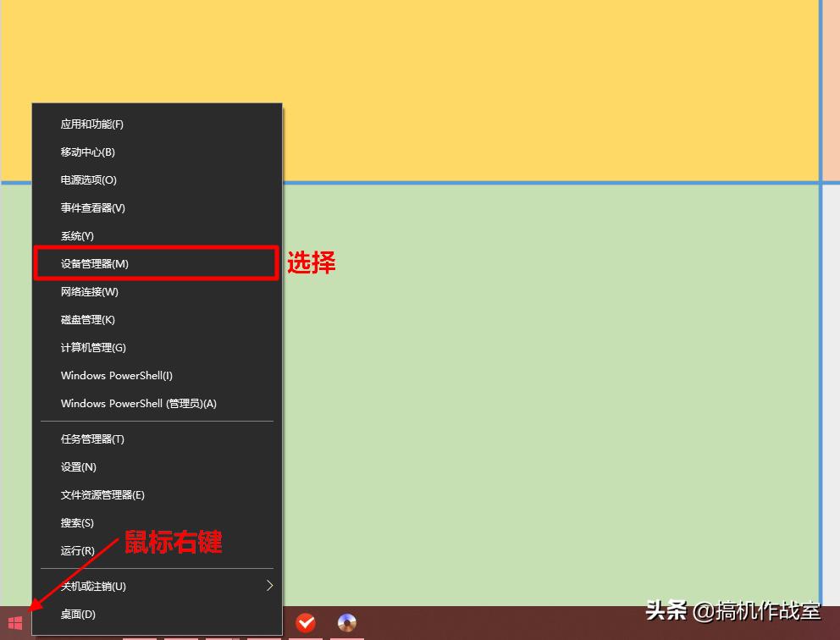Select 磁盘管理(K)
The height and width of the screenshot is (640, 840).
(x=89, y=319)
